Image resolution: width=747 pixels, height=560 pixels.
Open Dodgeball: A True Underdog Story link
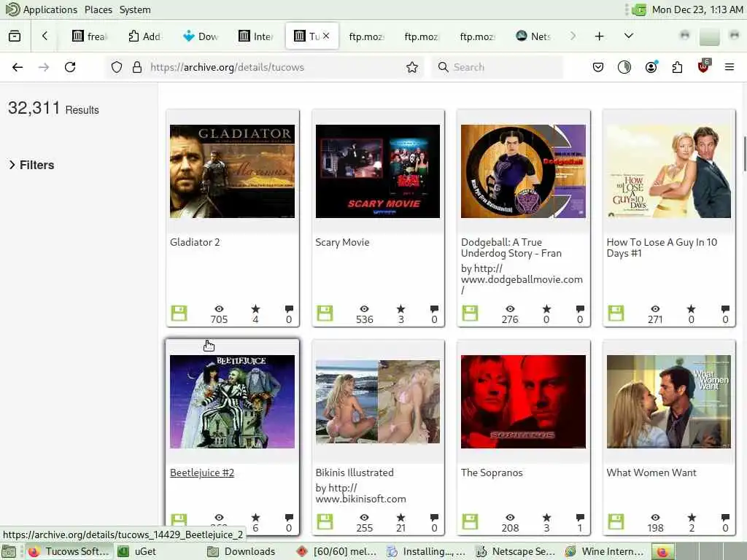click(511, 248)
